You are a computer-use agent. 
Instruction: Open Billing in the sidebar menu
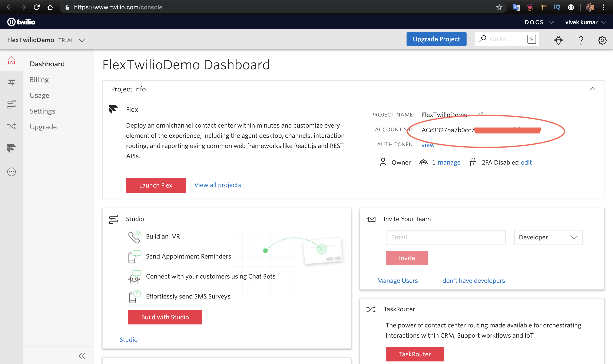pyautogui.click(x=39, y=80)
